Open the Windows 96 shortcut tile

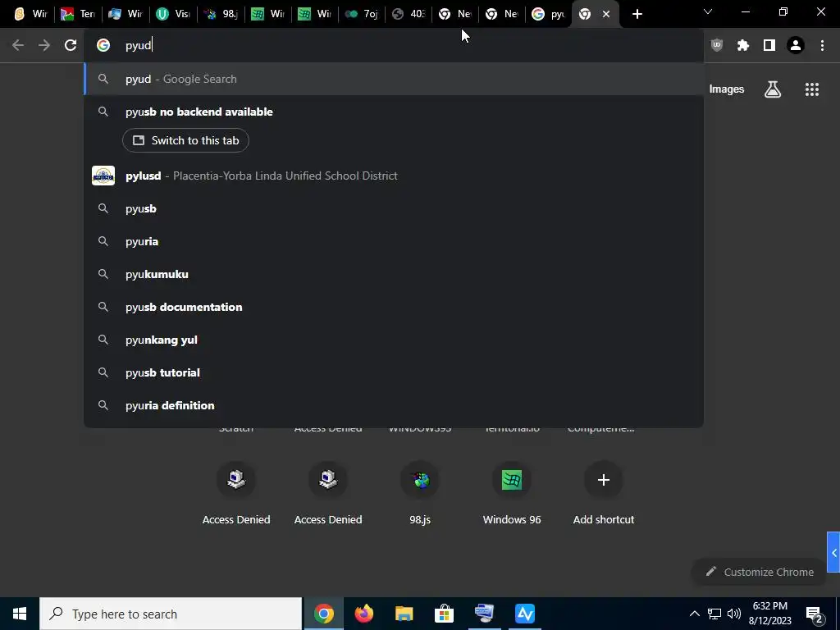tap(512, 493)
